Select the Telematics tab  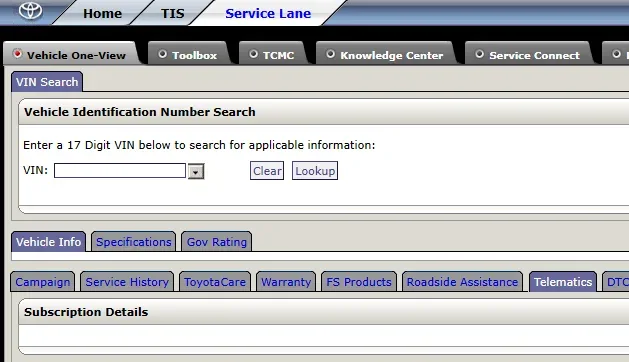[x=563, y=282]
